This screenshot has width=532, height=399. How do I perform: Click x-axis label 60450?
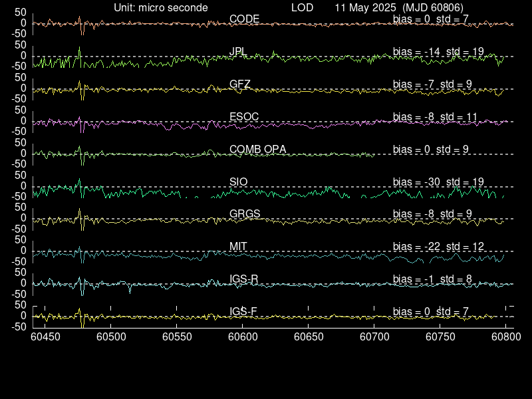pos(45,337)
